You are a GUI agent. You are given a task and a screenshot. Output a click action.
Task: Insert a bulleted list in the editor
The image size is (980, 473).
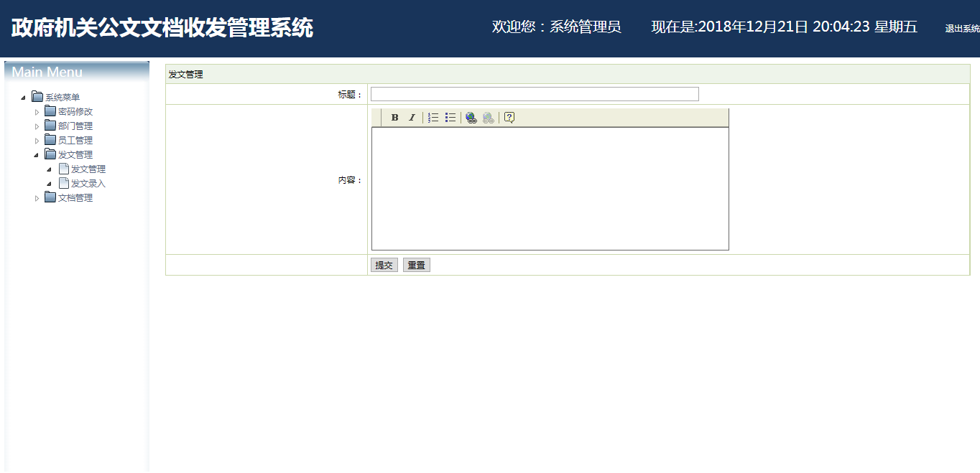point(450,118)
